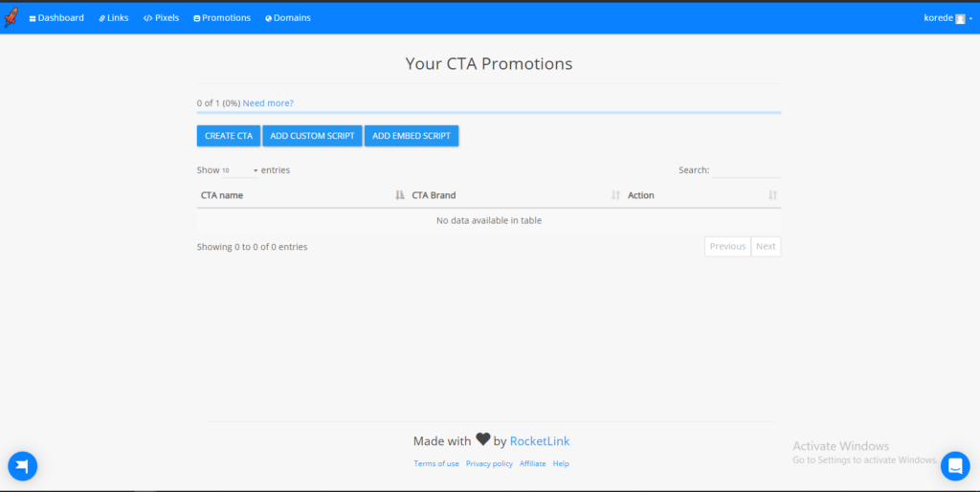The image size is (980, 492).
Task: Click the RocketLink rocket logo
Action: point(11,17)
